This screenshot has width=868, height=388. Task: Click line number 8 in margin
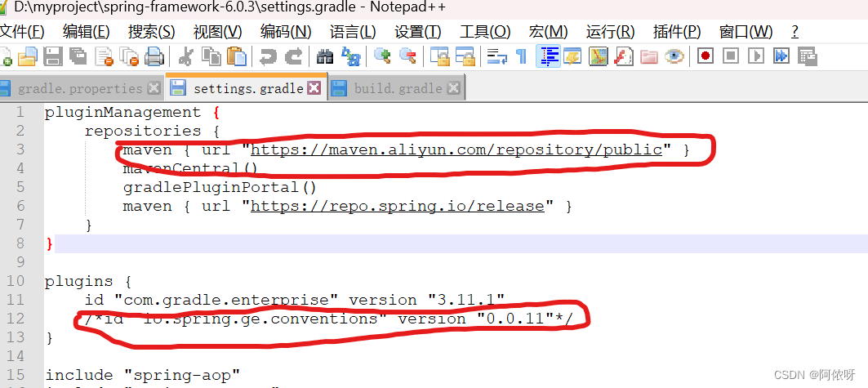point(20,243)
